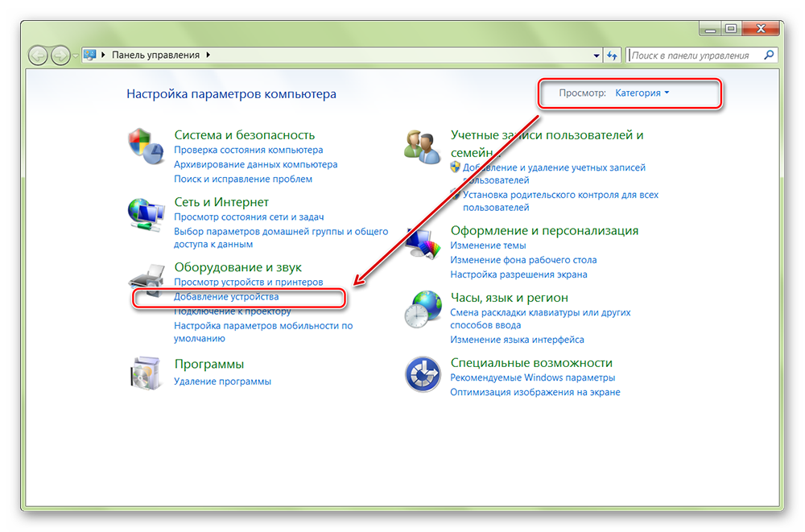Click the System and Security shield icon
Image resolution: width=805 pixels, height=532 pixels.
(145, 146)
